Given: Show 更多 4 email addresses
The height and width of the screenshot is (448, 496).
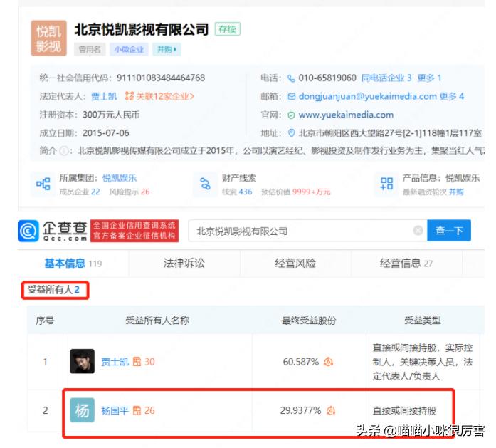Looking at the screenshot, I should [452, 96].
